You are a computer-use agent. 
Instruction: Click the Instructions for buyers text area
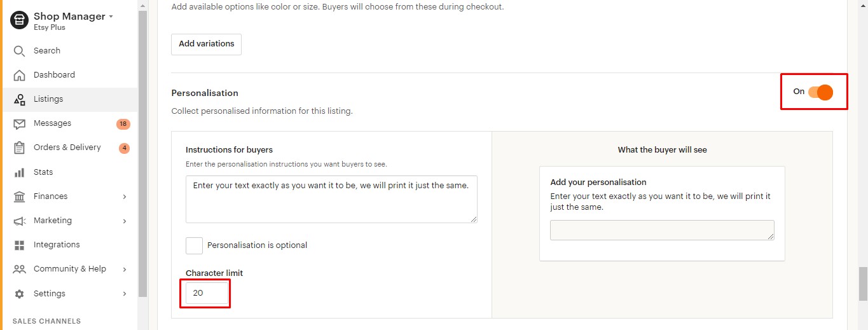coord(331,199)
